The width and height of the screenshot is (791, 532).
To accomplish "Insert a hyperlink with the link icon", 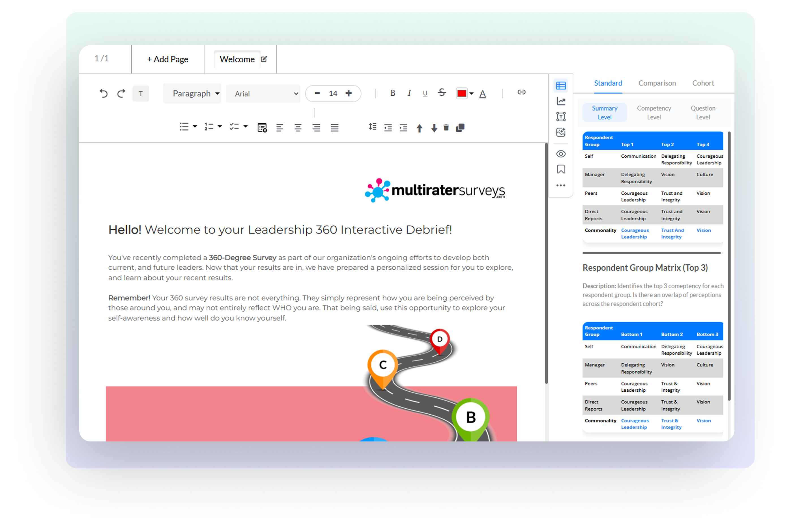I will [x=521, y=92].
